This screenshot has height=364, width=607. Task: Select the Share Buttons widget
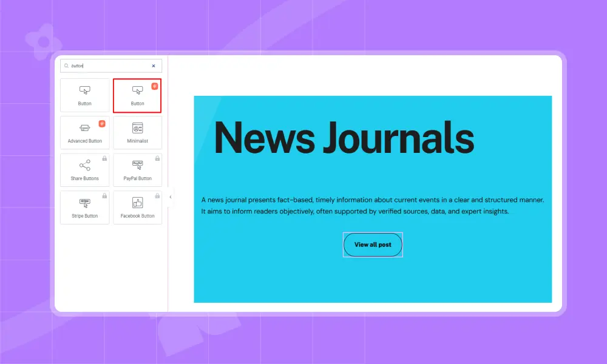85,170
